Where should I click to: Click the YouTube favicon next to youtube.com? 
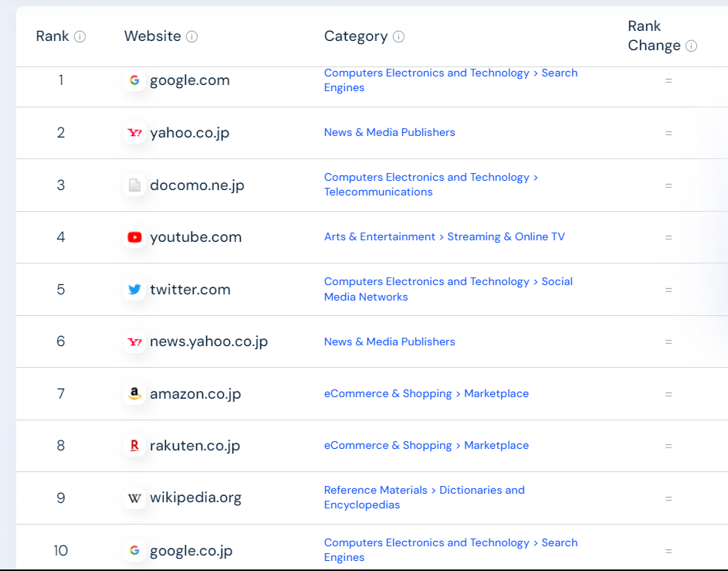point(134,237)
